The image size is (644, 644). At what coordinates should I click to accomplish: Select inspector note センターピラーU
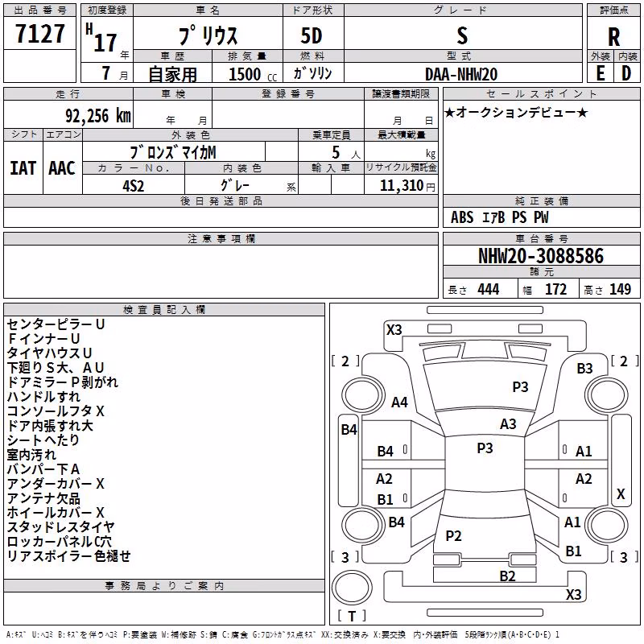(56, 324)
